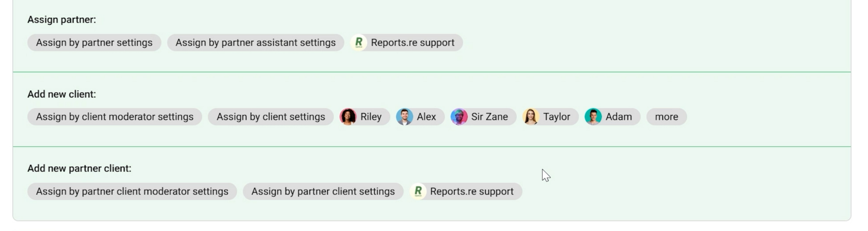Choose 'Assign by partner client settings'
Viewport: 868px width, 231px height.
[x=323, y=191]
